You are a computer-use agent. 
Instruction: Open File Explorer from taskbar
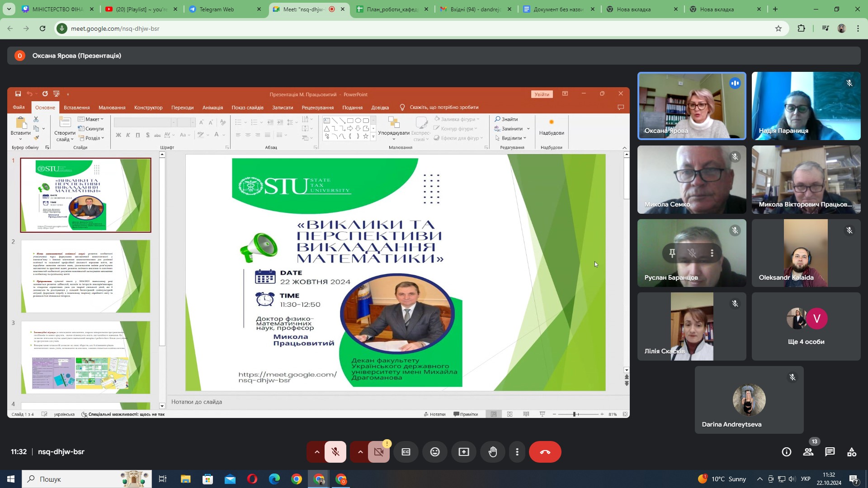click(x=186, y=479)
